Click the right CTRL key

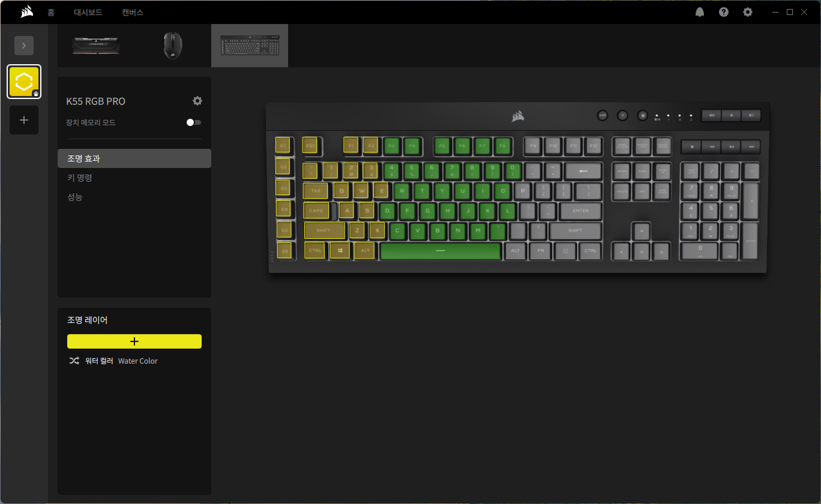tap(591, 251)
